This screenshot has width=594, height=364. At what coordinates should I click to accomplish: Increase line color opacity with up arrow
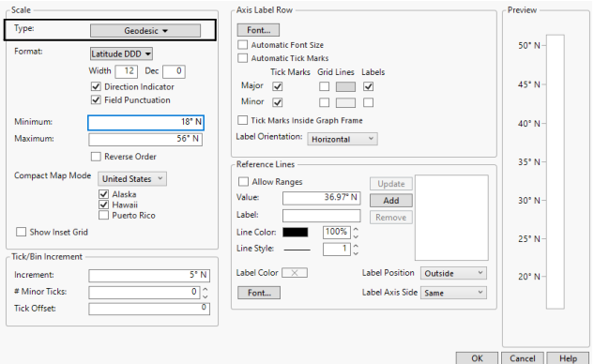(356, 229)
